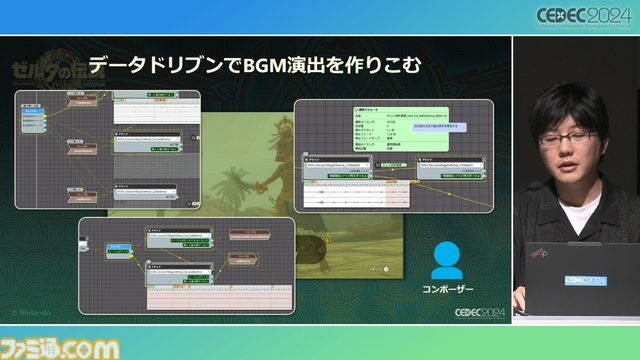The image size is (640, 360).
Task: Open asset dropdown of node above the pink timeline
Action: [180, 272]
